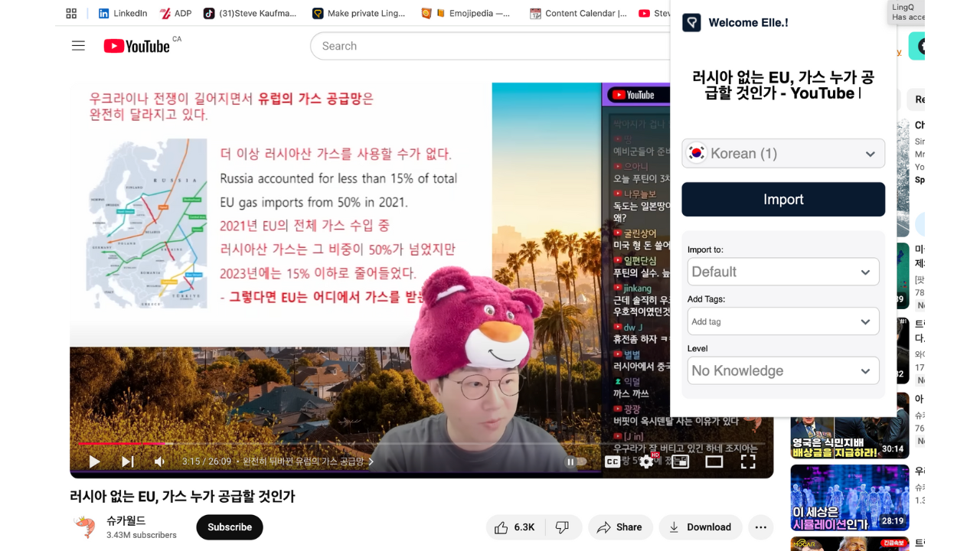Toggle closed captions CC button
The image size is (980, 551).
pyautogui.click(x=612, y=461)
